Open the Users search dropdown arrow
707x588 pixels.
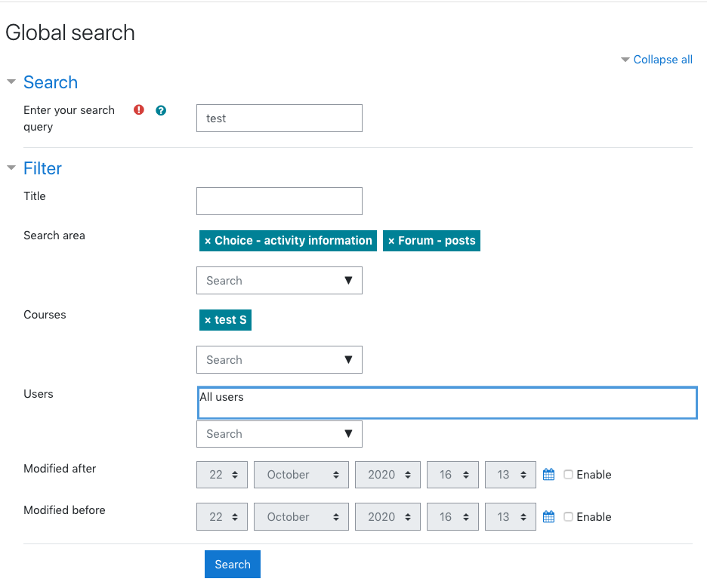[348, 433]
